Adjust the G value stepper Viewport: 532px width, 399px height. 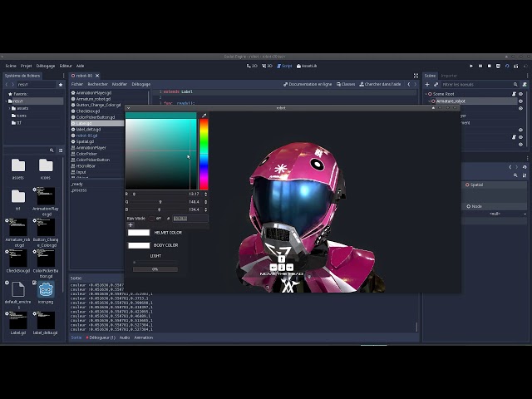205,202
